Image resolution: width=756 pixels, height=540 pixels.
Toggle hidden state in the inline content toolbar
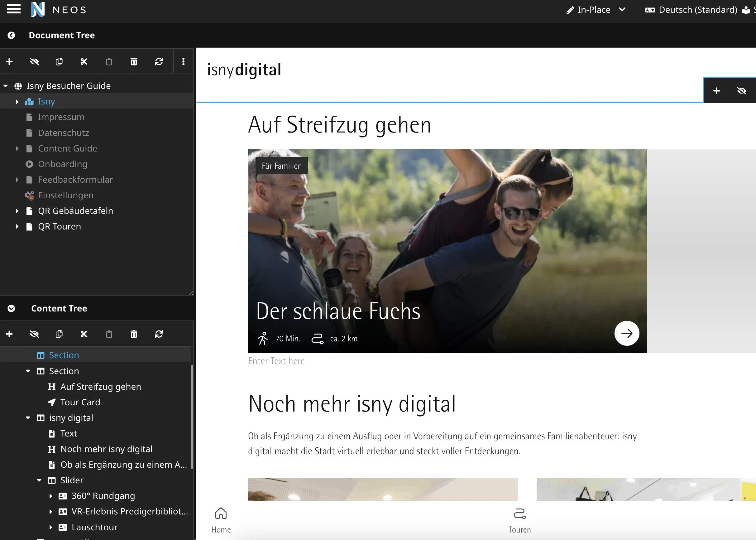(742, 90)
